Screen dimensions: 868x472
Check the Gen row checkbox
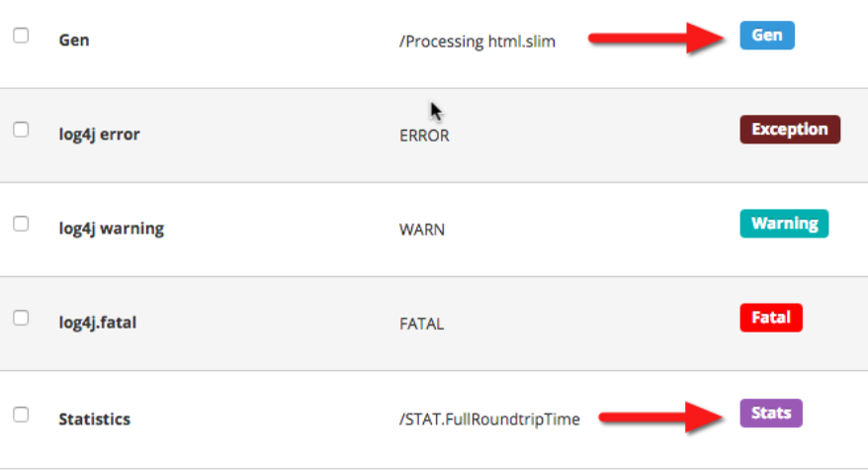click(x=21, y=36)
